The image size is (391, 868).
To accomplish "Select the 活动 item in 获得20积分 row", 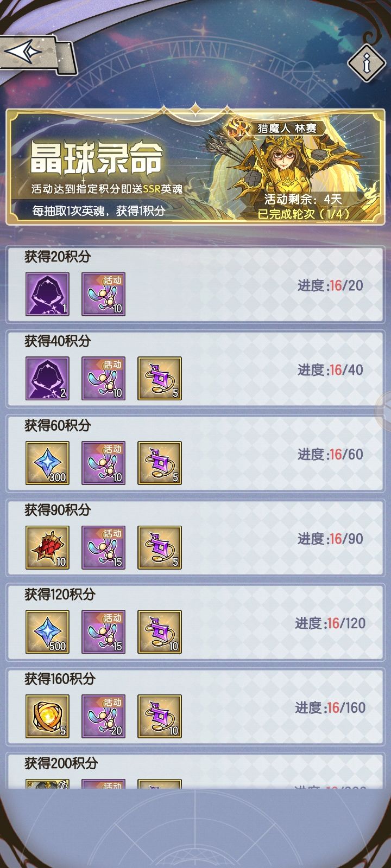I will (104, 294).
